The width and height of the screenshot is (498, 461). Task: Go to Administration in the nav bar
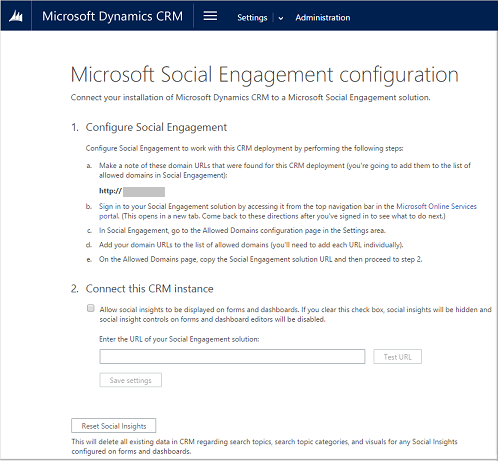[x=323, y=18]
